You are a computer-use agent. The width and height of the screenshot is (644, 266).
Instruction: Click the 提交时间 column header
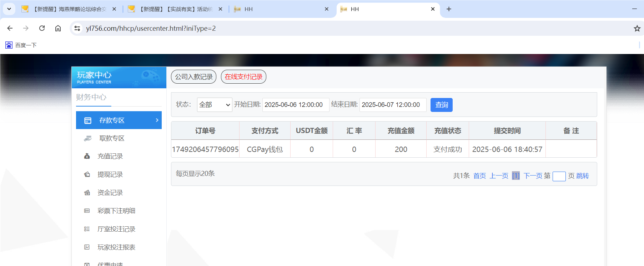[x=507, y=131]
